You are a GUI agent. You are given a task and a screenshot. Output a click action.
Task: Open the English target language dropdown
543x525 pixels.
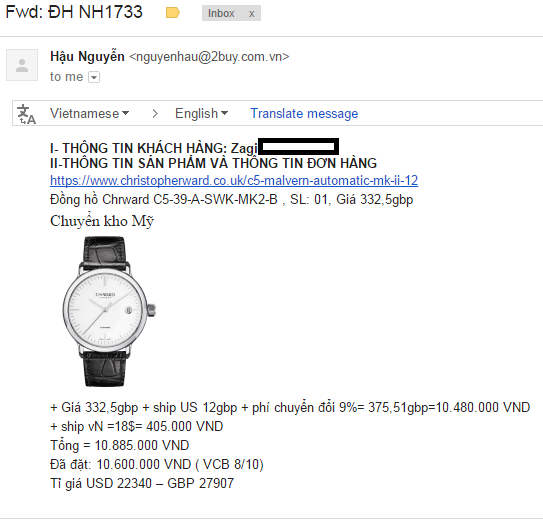201,114
